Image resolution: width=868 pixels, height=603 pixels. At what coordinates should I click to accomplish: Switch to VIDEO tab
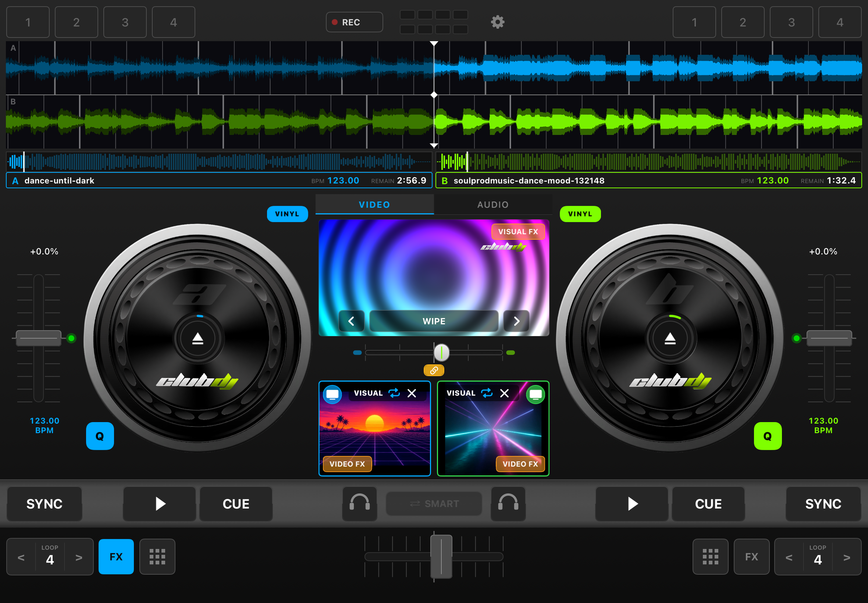pyautogui.click(x=374, y=204)
